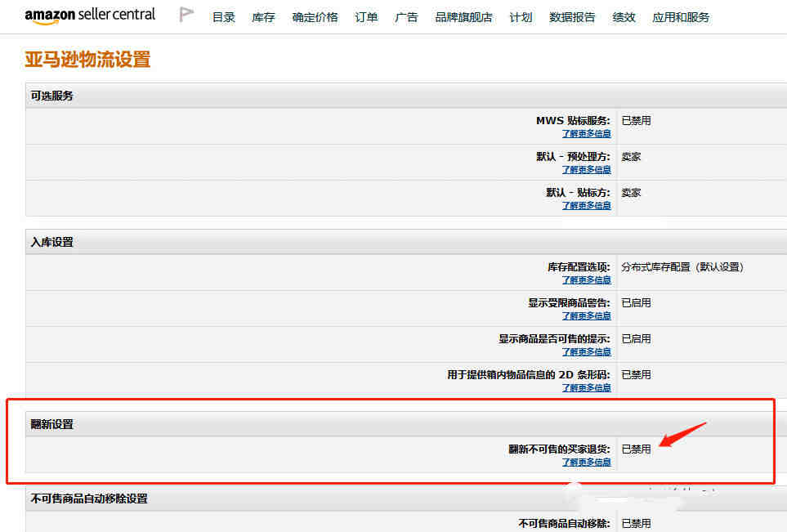Click the Amazon Seller Central logo
Image resolution: width=787 pixels, height=532 pixels.
(x=91, y=16)
